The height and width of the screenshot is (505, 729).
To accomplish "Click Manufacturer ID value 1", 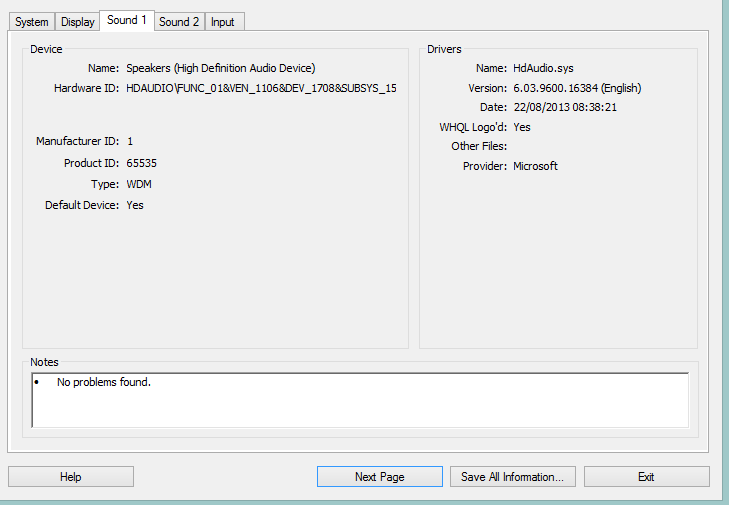I will click(x=130, y=141).
